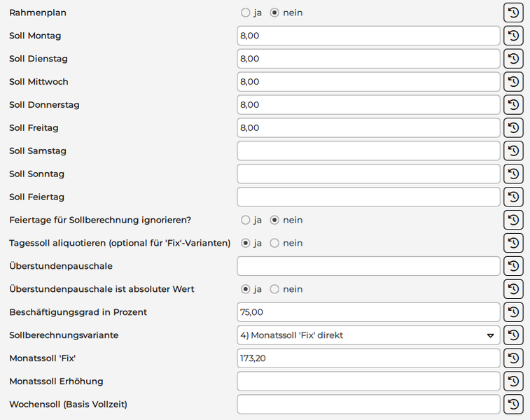Show history for Überstundenpauschale field
This screenshot has width=530, height=420.
[513, 266]
